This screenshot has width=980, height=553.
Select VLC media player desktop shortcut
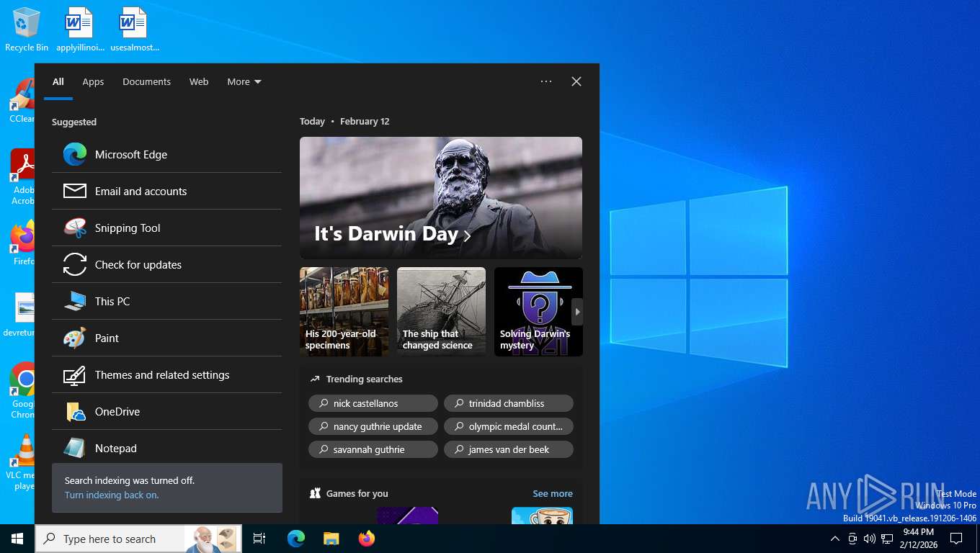coord(22,461)
